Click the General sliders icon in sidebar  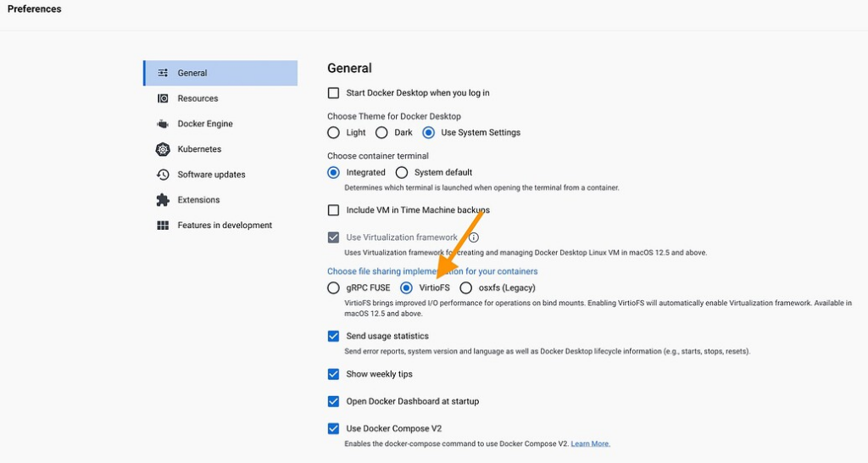point(163,73)
